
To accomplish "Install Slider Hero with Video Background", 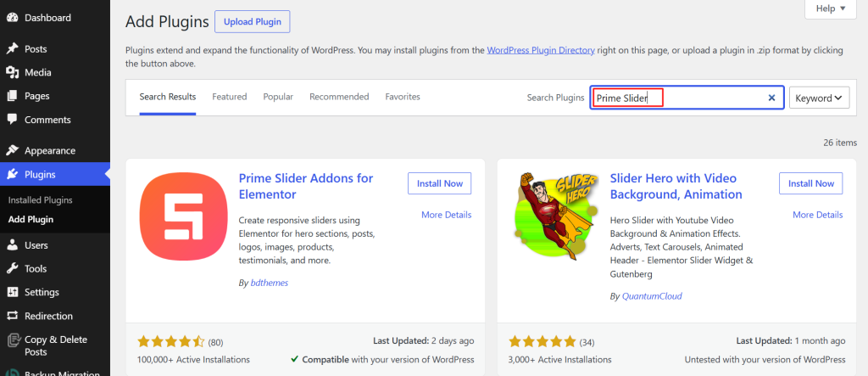I will [811, 183].
